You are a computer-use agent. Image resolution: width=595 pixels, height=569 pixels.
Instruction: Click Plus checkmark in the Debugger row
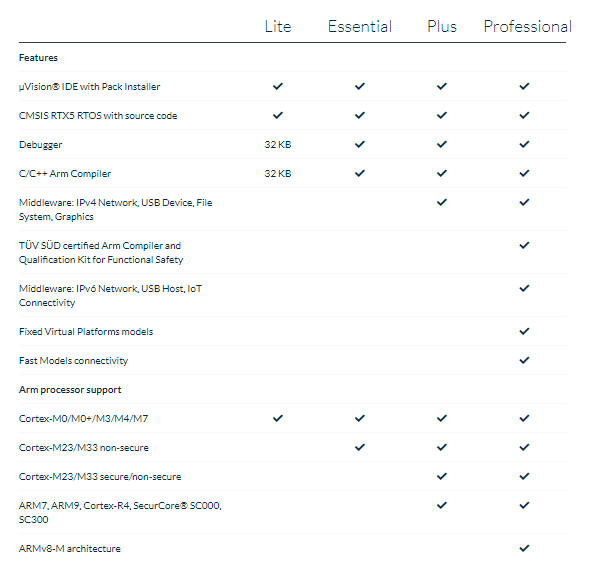[442, 144]
